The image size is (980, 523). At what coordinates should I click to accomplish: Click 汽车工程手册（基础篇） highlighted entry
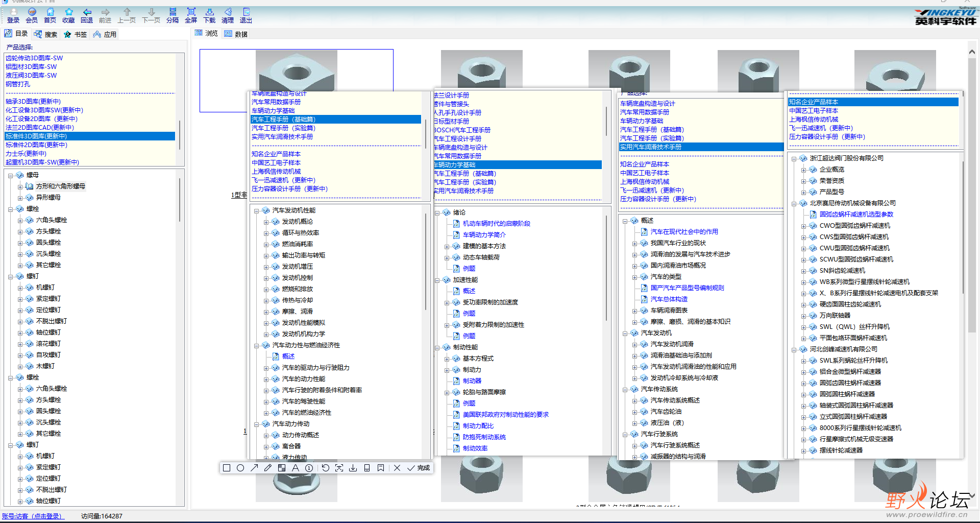tap(336, 120)
